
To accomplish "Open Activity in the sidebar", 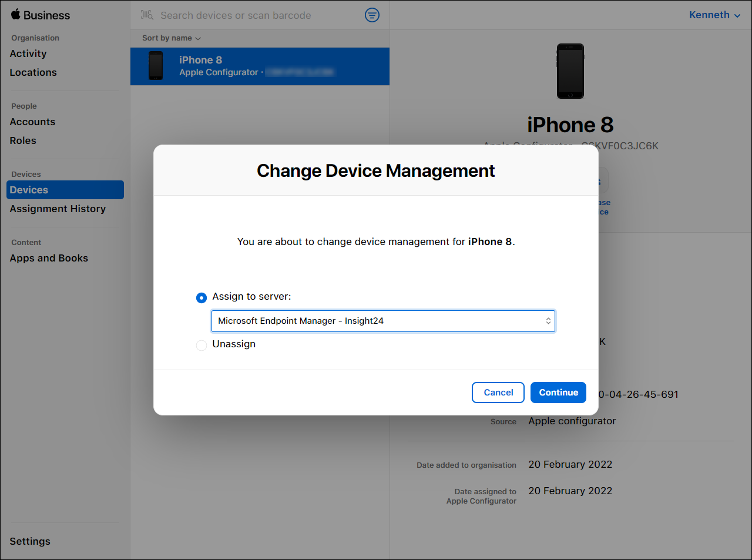I will (28, 53).
